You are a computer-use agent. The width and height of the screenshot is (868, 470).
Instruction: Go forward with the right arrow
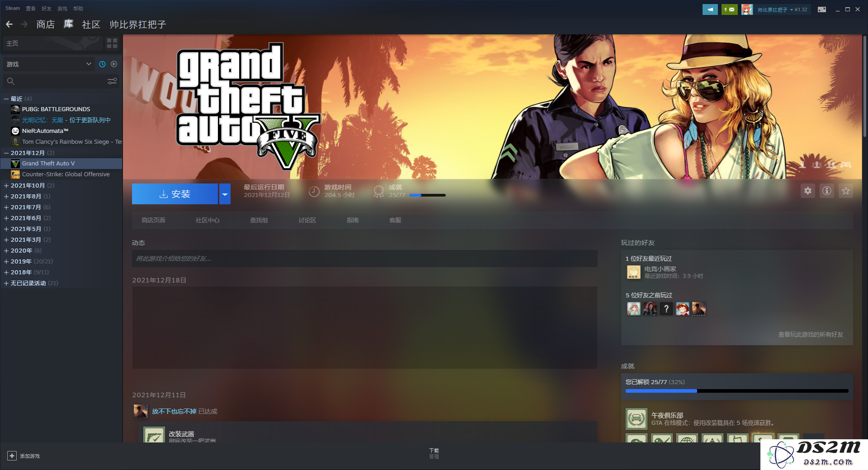pos(24,24)
